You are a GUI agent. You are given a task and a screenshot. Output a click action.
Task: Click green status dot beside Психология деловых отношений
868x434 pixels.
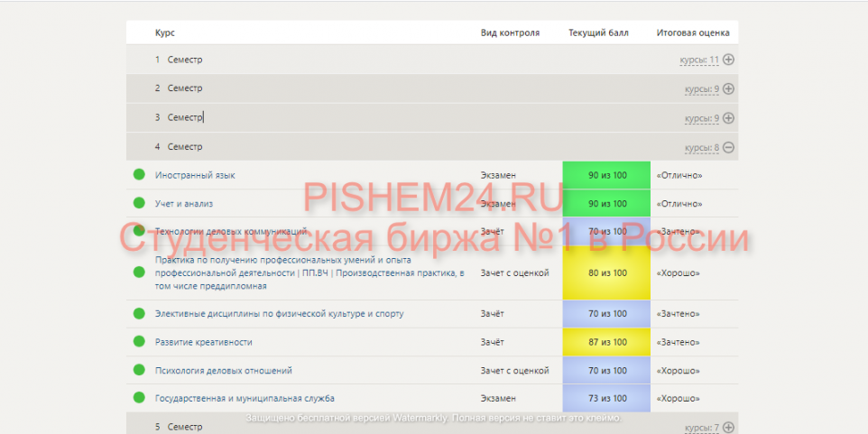click(139, 370)
